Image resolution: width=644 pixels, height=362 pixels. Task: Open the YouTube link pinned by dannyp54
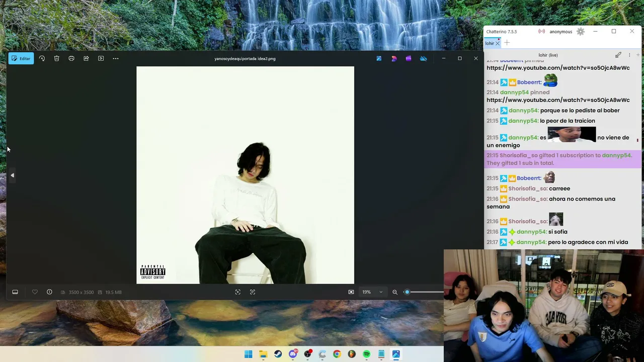coord(558,100)
